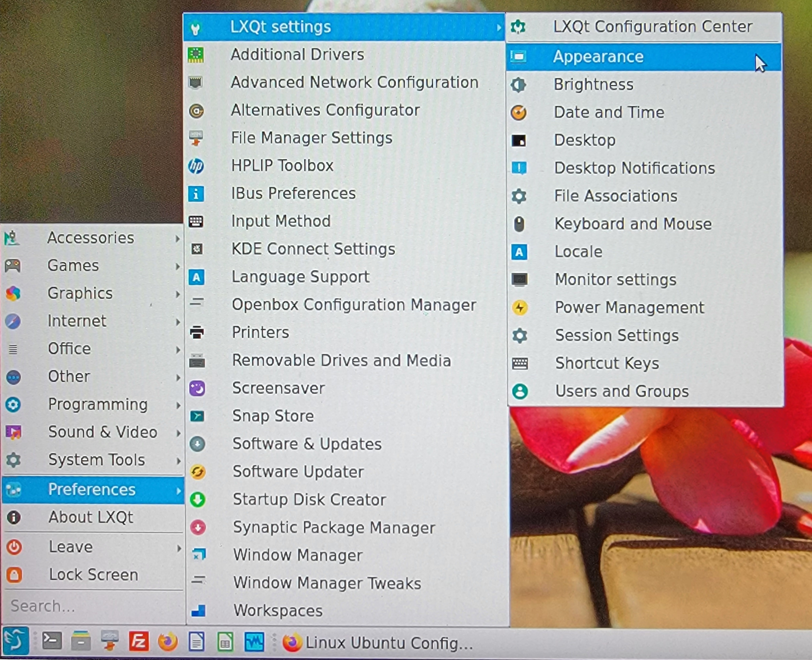Click the Users and Groups icon
812x660 pixels.
point(520,391)
